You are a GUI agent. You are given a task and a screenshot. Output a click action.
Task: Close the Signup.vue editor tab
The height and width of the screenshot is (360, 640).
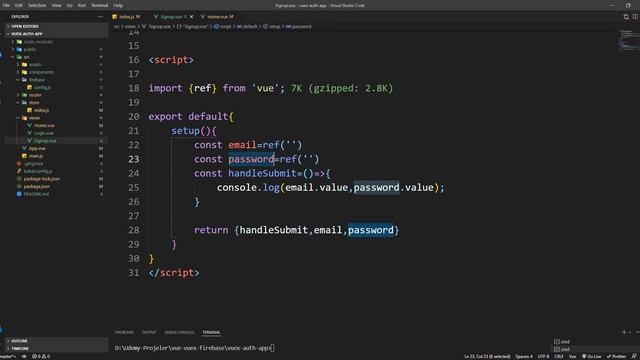pos(191,17)
